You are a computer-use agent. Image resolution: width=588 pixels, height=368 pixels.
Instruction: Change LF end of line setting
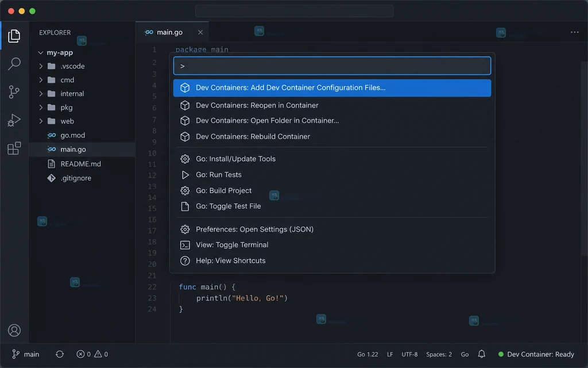point(390,354)
